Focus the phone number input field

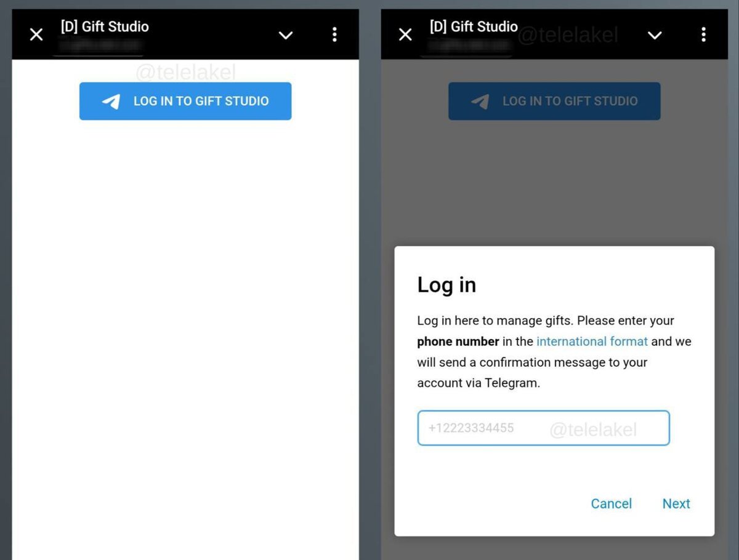543,428
